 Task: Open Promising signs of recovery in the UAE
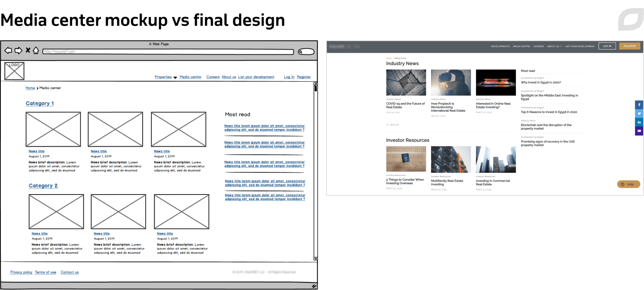(548, 143)
